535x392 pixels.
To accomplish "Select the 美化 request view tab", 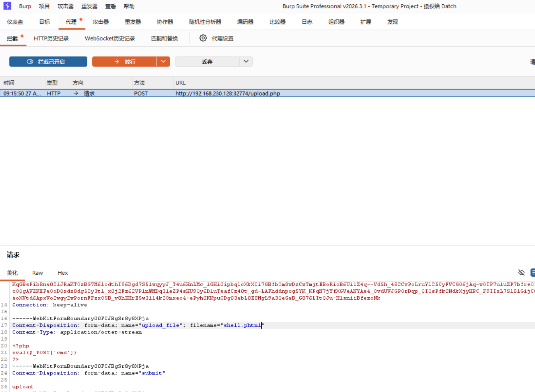I will pos(12,273).
